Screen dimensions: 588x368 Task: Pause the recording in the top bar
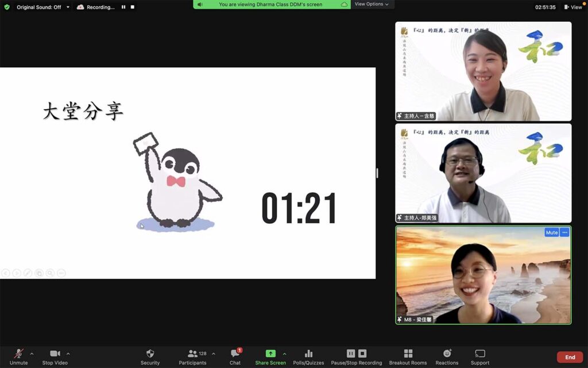coord(123,7)
